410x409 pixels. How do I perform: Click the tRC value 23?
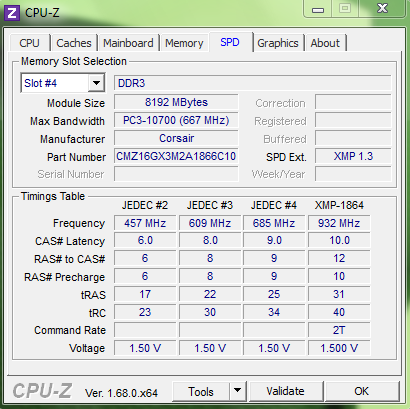(145, 312)
